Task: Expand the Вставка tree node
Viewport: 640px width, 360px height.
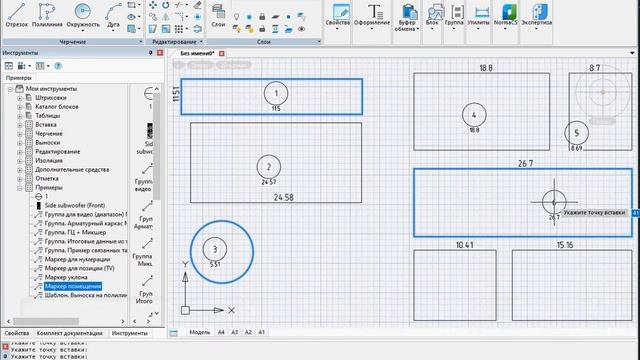Action: [x=20, y=125]
